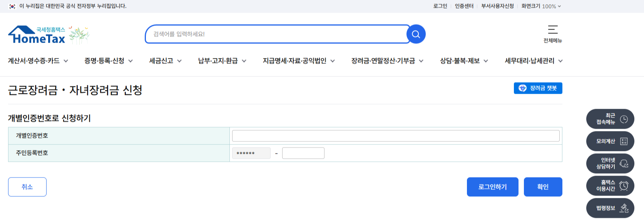Click the 로그인 link at top

[x=440, y=6]
